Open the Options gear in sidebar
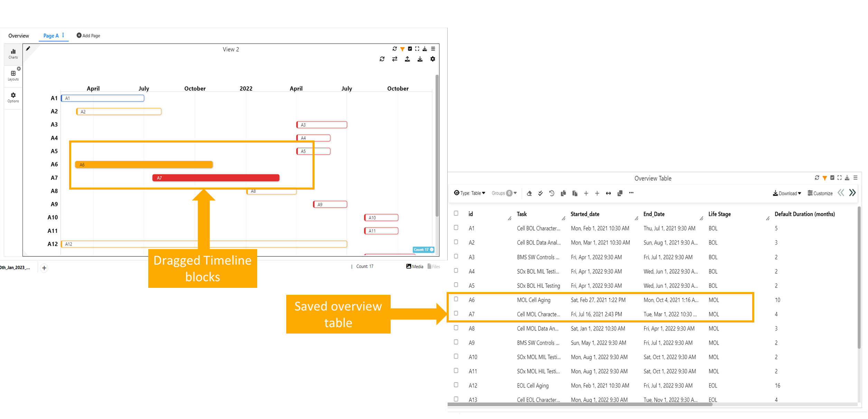 point(13,97)
